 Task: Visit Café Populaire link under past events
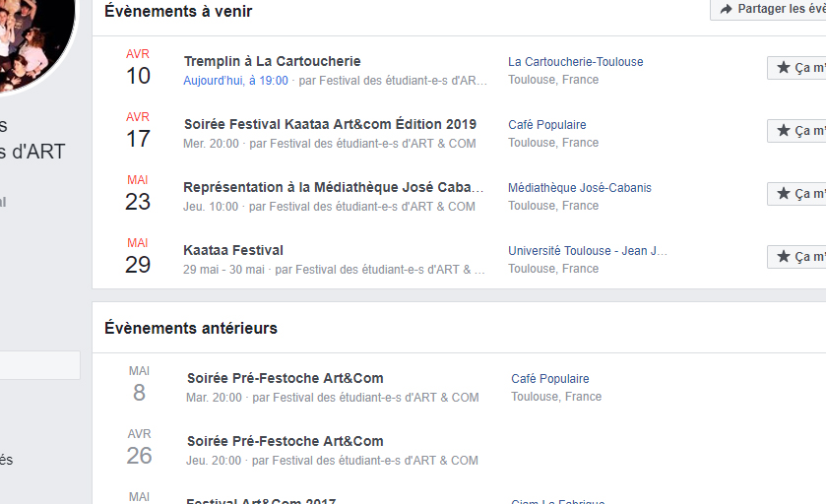[x=550, y=379]
